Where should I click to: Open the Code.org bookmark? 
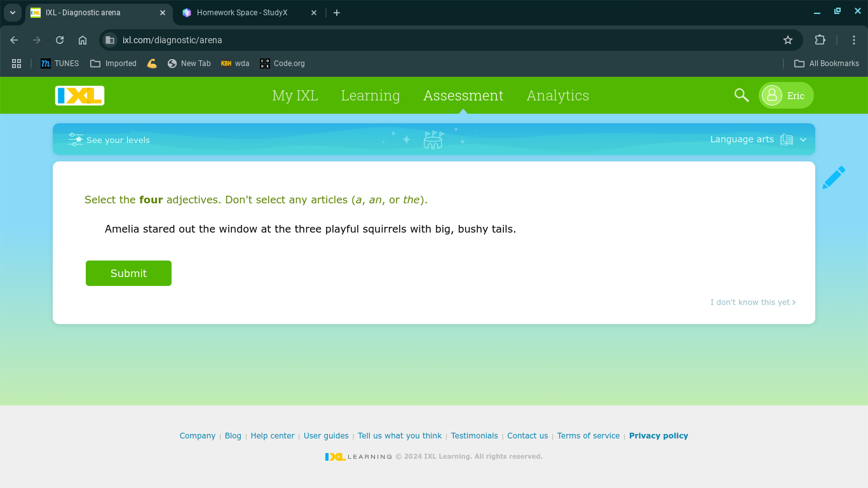282,64
